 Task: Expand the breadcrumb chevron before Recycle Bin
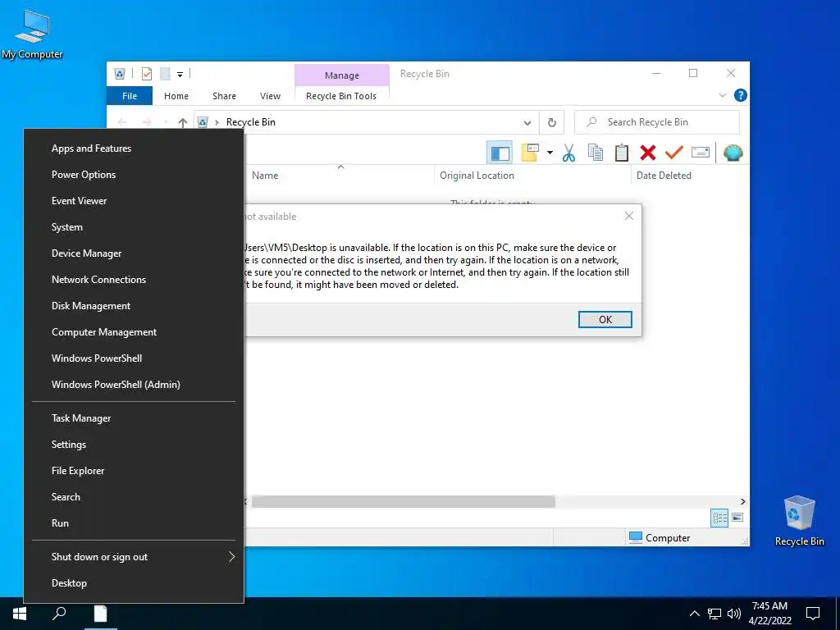point(217,123)
